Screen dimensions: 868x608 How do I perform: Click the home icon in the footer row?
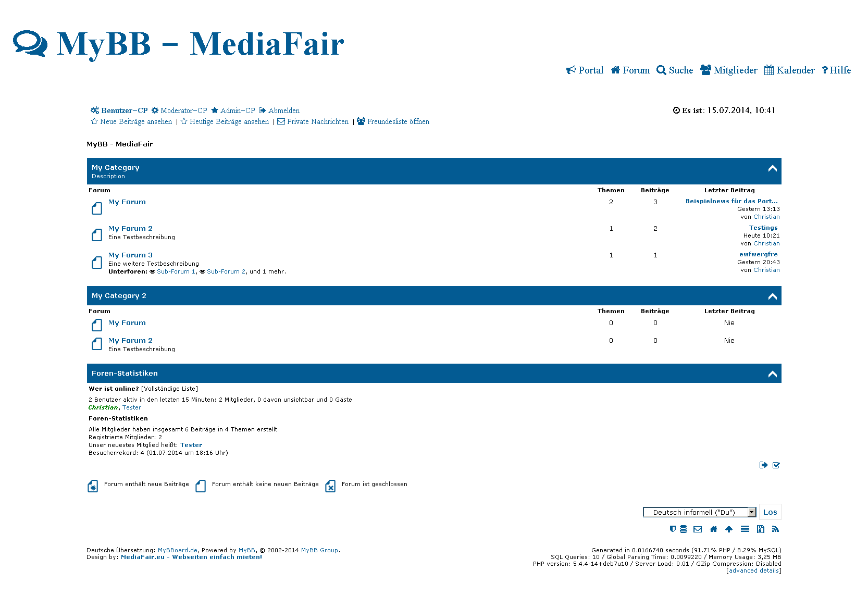[x=714, y=529]
